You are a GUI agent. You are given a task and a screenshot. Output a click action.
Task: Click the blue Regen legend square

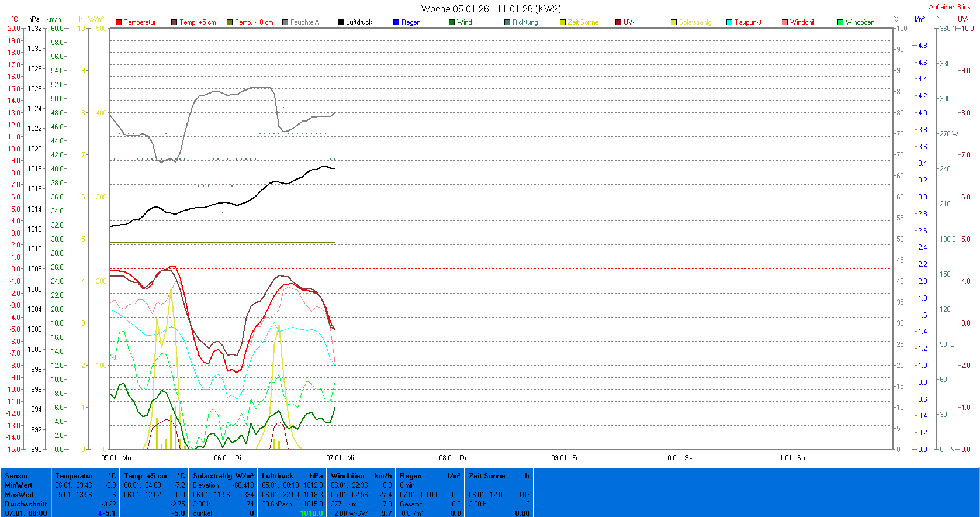396,22
